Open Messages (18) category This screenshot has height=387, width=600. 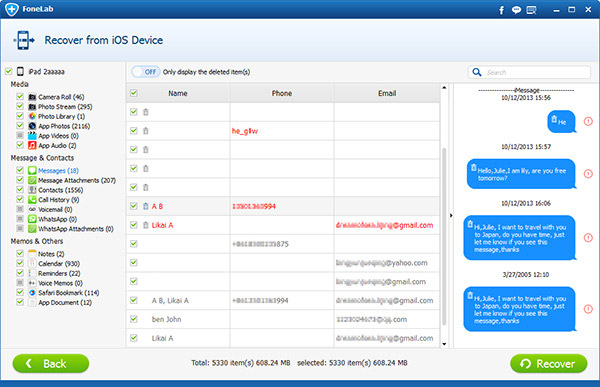(x=58, y=170)
